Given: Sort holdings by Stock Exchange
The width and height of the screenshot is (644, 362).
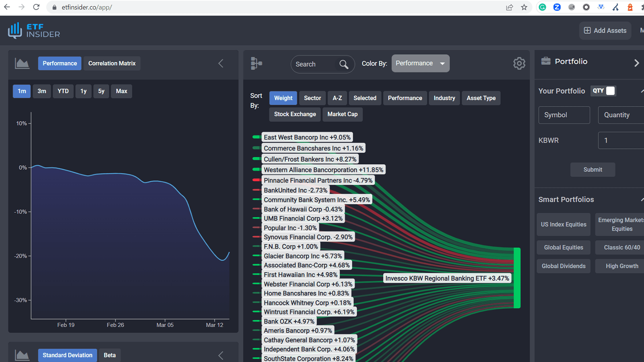Looking at the screenshot, I should tap(295, 114).
